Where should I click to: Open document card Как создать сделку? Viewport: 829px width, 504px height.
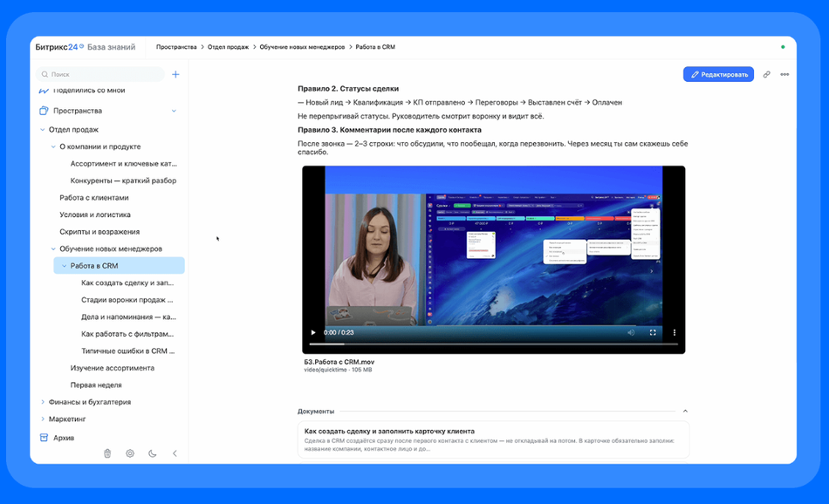493,439
